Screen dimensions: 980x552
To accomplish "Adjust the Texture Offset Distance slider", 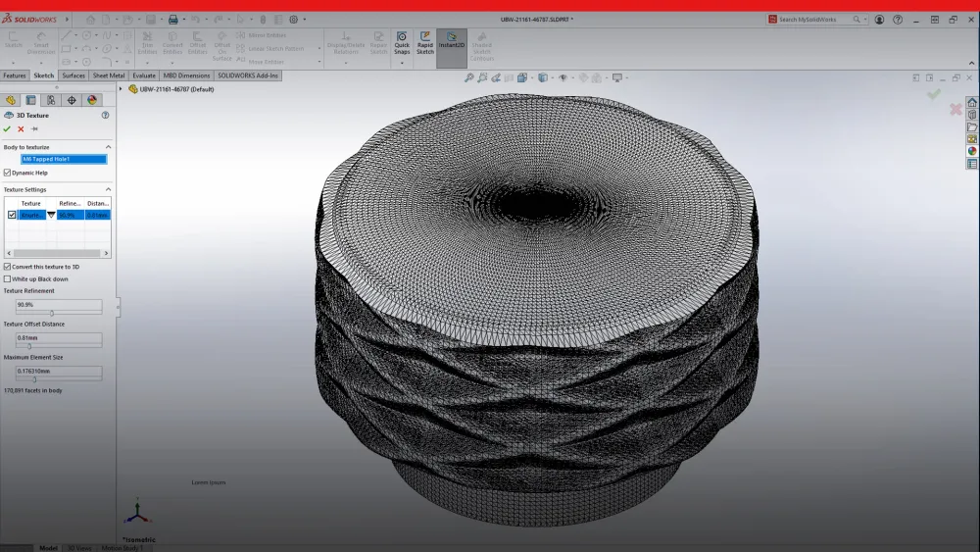I will (x=29, y=346).
